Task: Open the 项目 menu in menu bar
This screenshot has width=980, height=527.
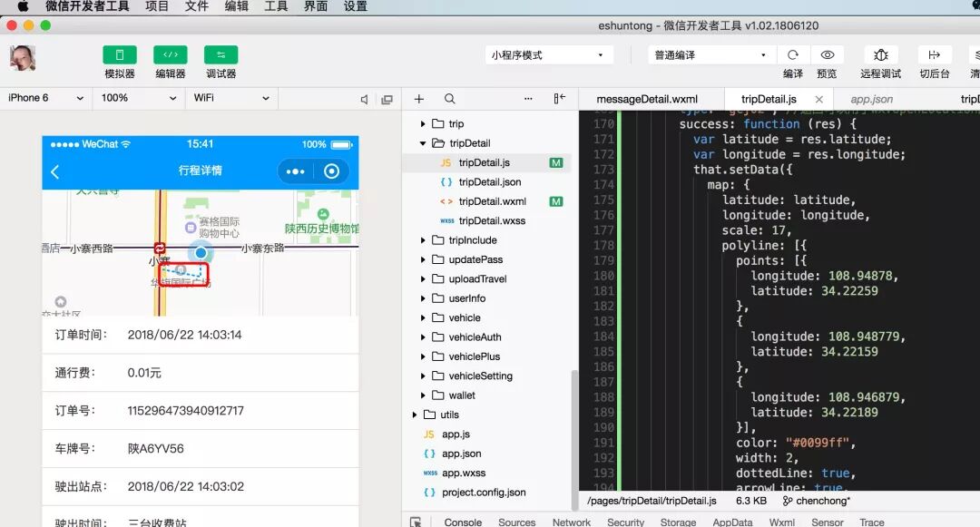Action: tap(157, 6)
